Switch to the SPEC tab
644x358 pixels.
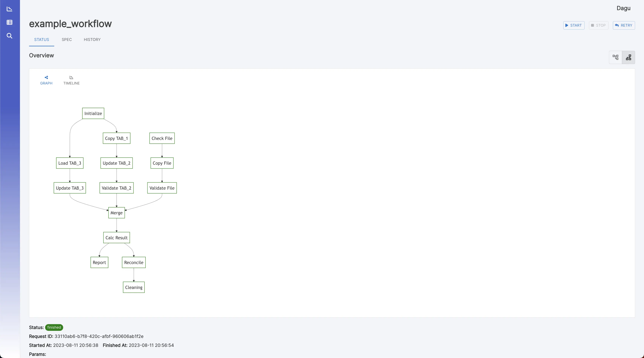(x=67, y=40)
